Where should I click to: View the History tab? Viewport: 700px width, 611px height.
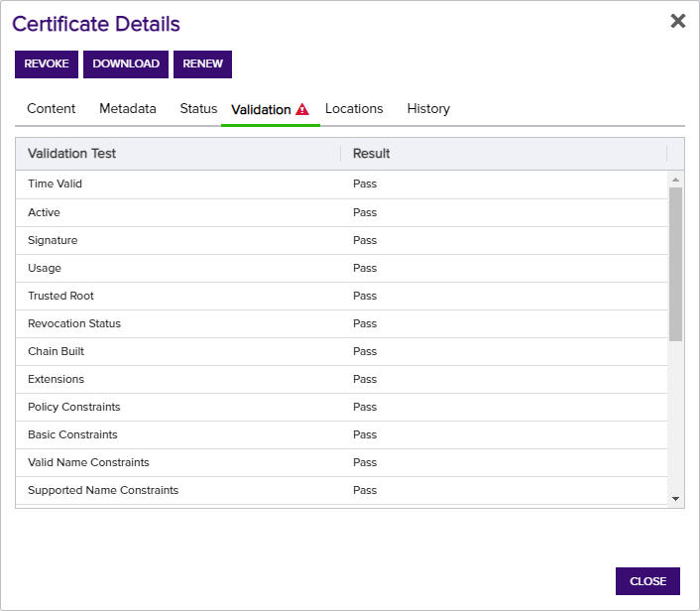(428, 108)
